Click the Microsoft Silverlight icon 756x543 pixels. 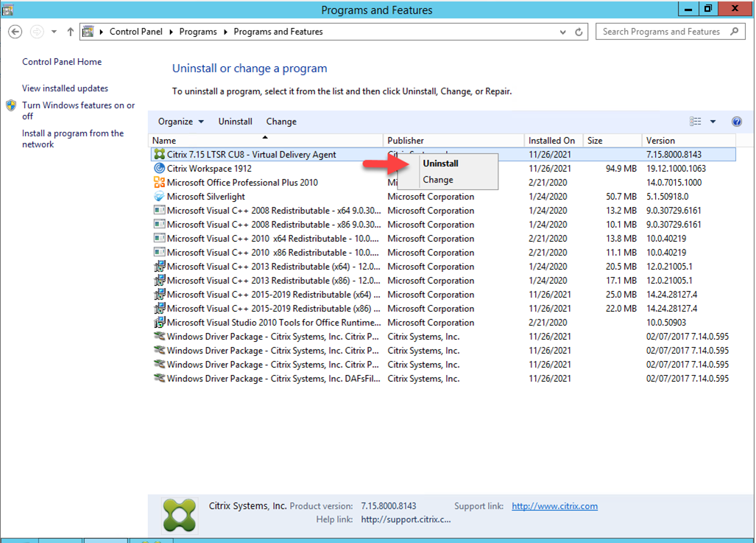point(159,197)
